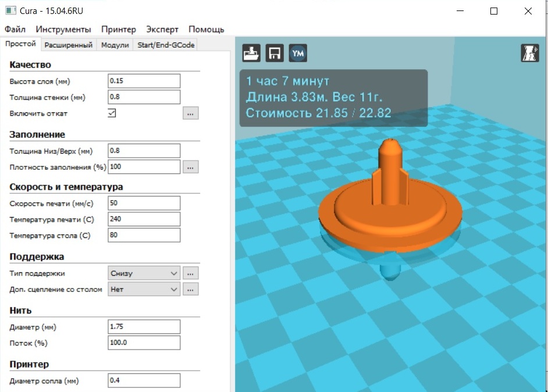
Task: Open extra settings next to Плотность заполнения
Action: tap(190, 167)
